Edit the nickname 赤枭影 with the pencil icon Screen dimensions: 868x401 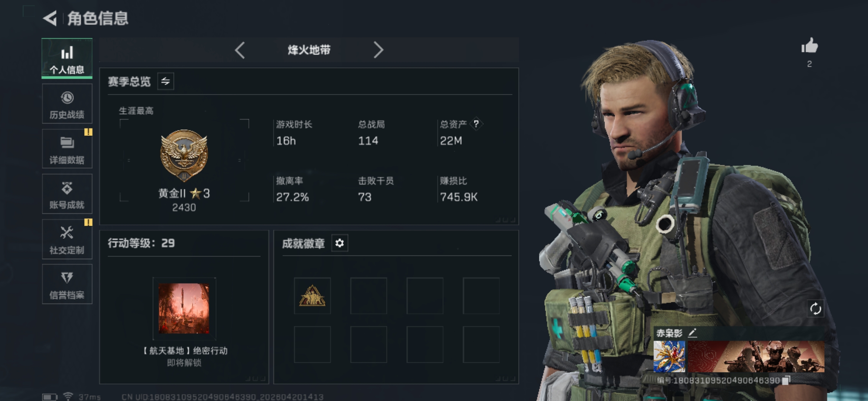pyautogui.click(x=693, y=333)
